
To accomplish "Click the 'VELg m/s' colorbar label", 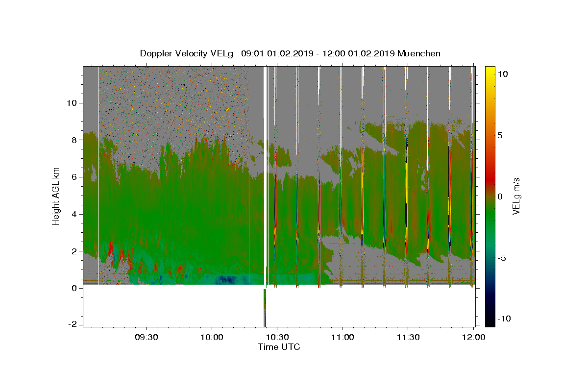I will pyautogui.click(x=516, y=196).
